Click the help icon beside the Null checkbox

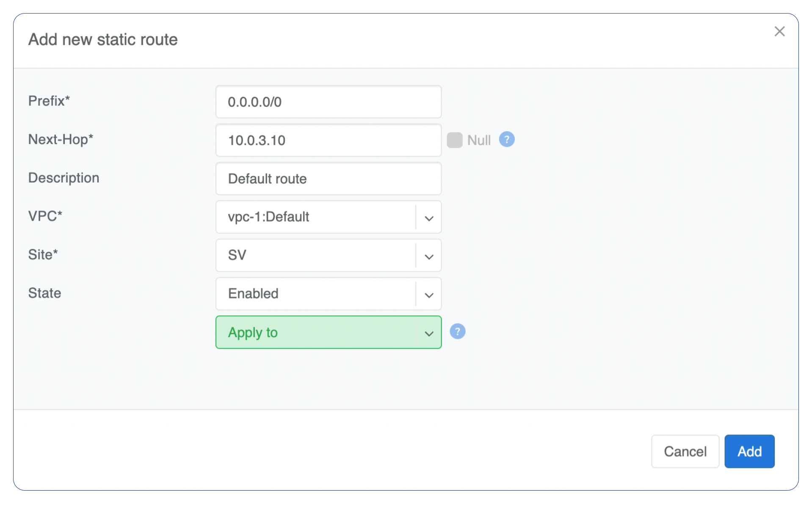click(506, 139)
